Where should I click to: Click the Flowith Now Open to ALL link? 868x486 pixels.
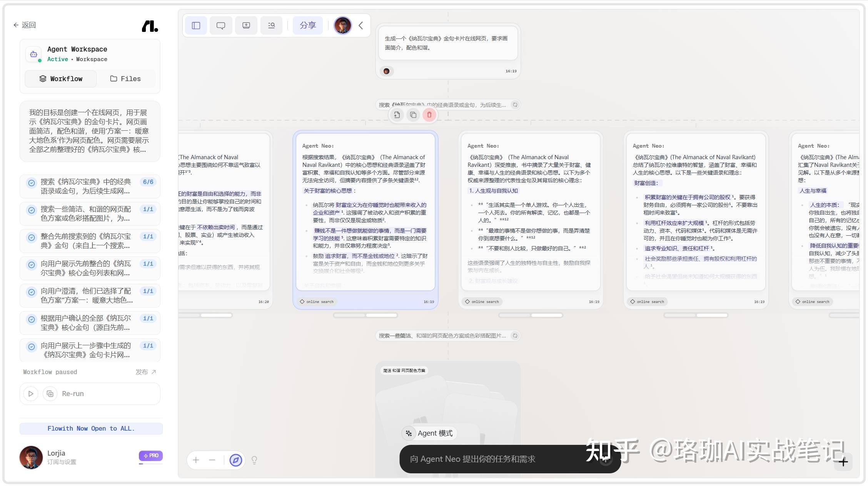tap(90, 428)
